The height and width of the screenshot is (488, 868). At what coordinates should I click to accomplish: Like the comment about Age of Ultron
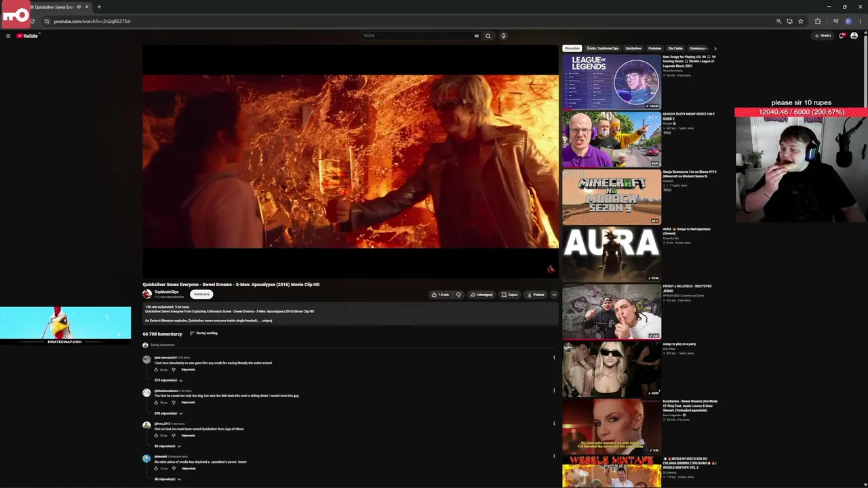click(156, 435)
